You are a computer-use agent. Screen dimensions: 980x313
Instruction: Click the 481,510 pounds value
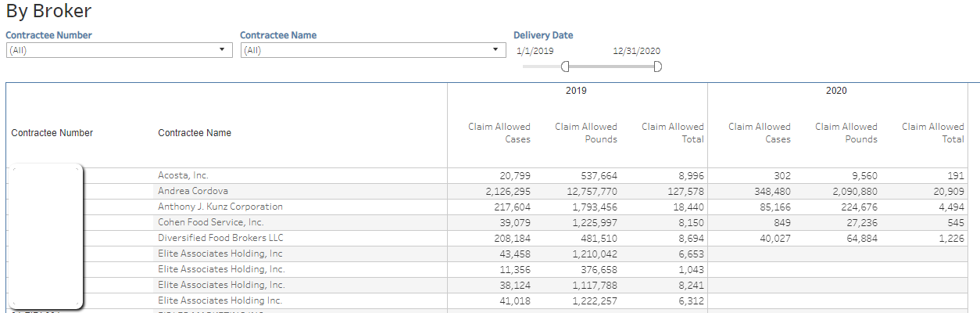coord(599,239)
